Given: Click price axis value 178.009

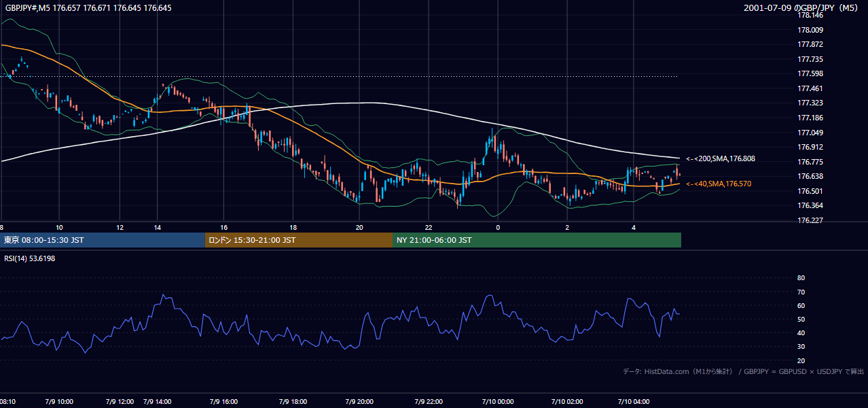Looking at the screenshot, I should (x=810, y=30).
